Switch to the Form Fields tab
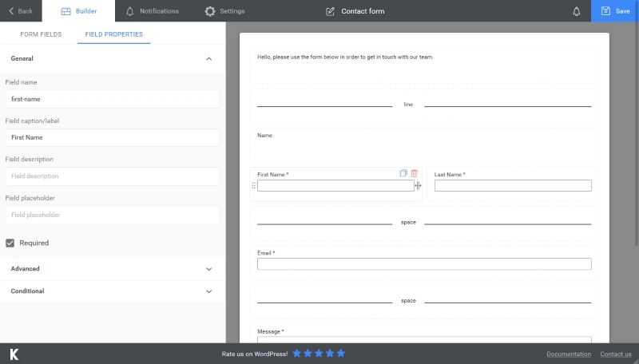The height and width of the screenshot is (364, 639). tap(41, 35)
